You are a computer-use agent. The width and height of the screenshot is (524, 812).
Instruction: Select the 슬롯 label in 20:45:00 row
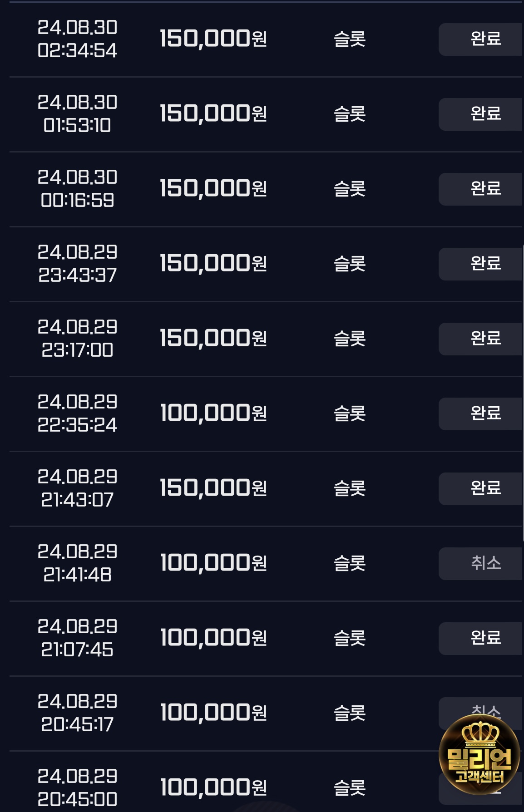[x=350, y=788]
